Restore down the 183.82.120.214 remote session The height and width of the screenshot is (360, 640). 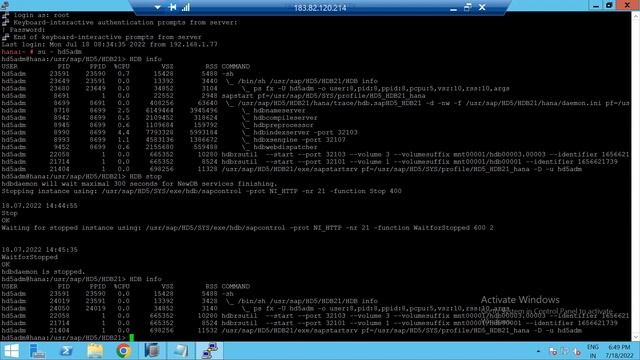coord(468,7)
